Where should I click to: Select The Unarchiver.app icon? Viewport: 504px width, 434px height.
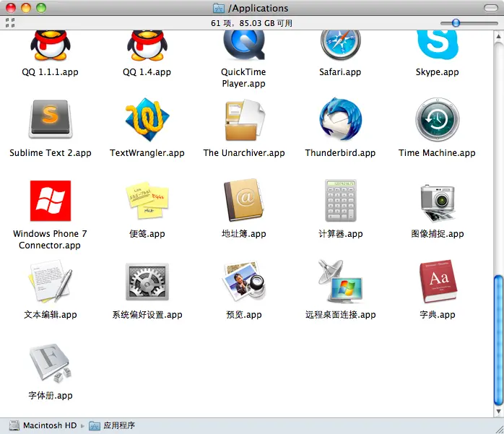[x=245, y=120]
